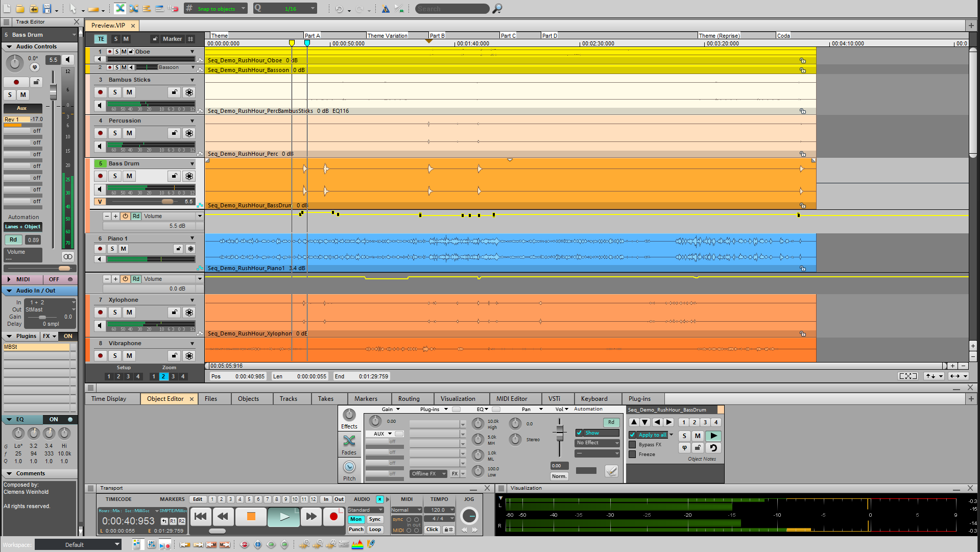980x552 pixels.
Task: Click the Undo arrow icon
Action: (x=339, y=9)
